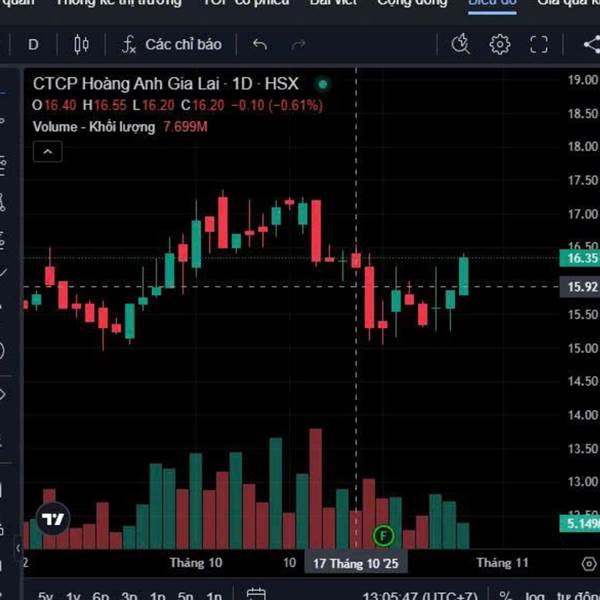Click CTCP Hoàng Anh Gia Lai title
The height and width of the screenshot is (600, 600).
click(126, 84)
